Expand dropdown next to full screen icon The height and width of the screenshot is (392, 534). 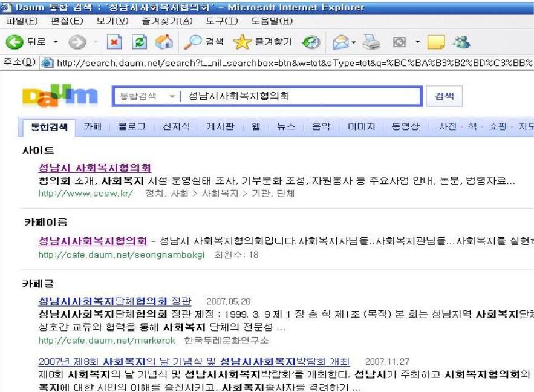417,42
